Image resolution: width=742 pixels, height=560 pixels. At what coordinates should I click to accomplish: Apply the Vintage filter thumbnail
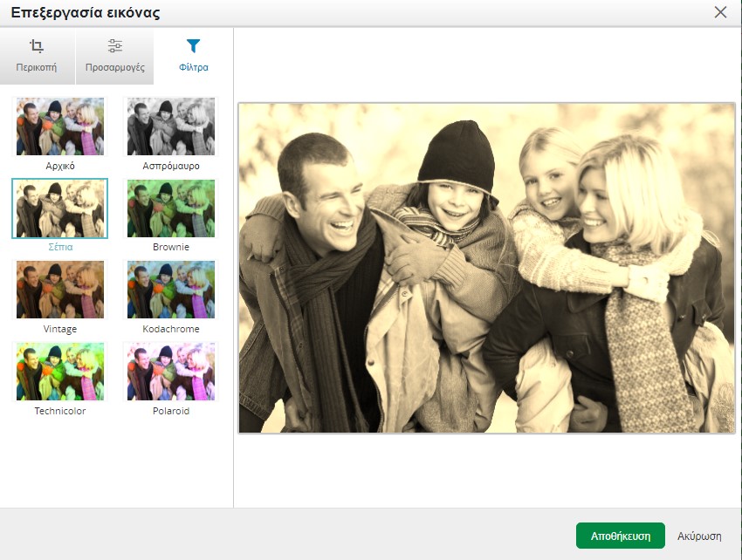pyautogui.click(x=60, y=290)
